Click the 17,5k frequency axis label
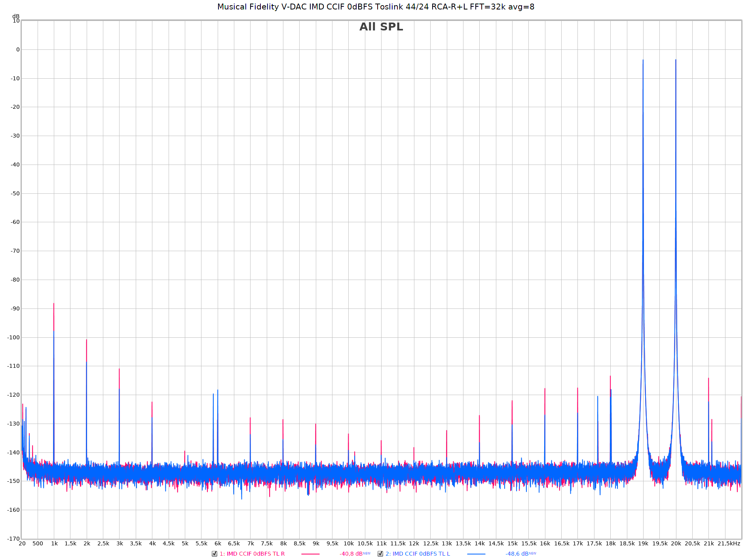Screen dimensions: 752x560 pos(594,543)
